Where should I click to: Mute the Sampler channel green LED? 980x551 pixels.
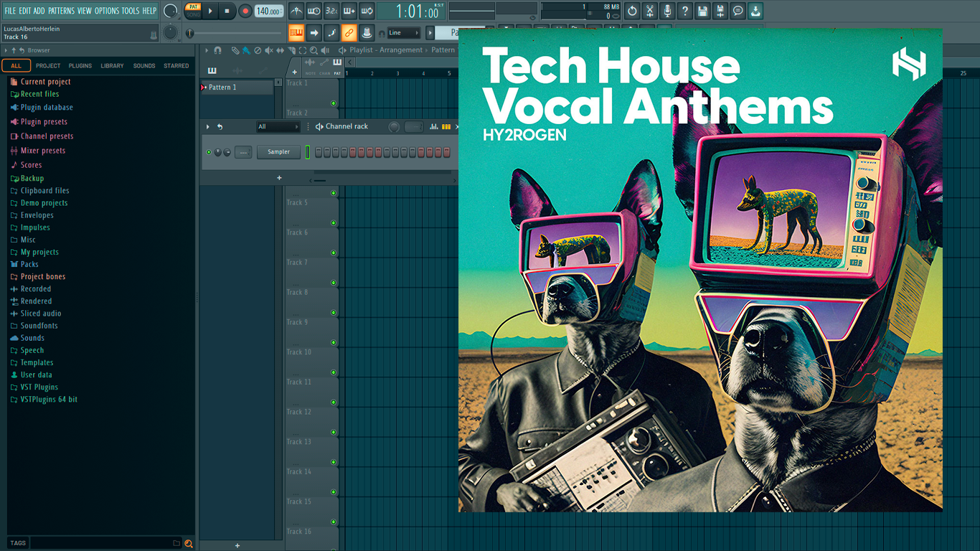(x=209, y=152)
